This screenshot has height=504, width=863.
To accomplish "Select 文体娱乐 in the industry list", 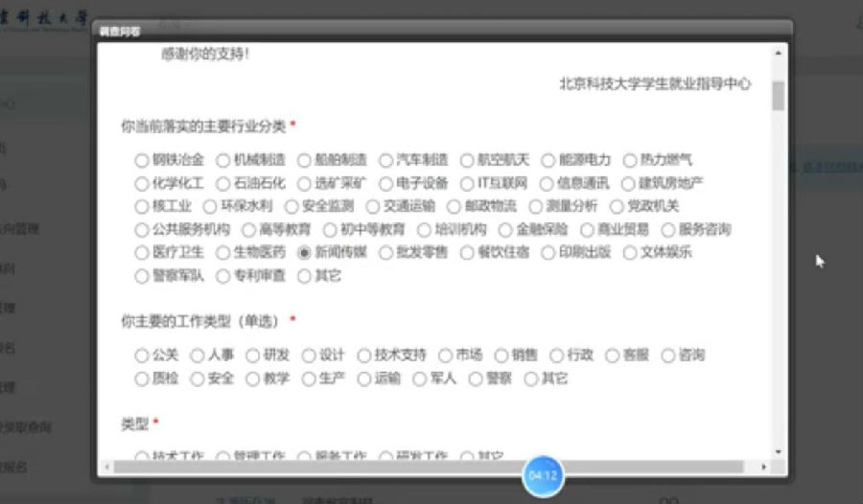I will (x=630, y=253).
